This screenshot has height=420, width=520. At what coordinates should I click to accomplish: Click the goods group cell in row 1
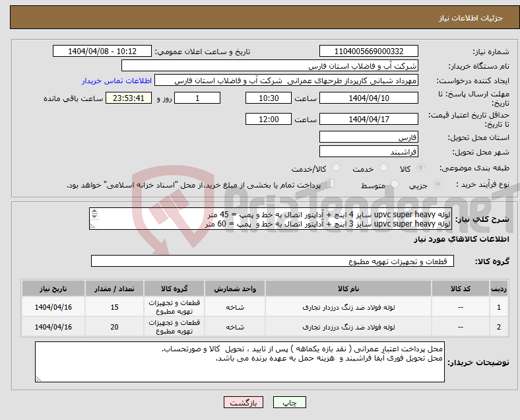[x=174, y=307]
